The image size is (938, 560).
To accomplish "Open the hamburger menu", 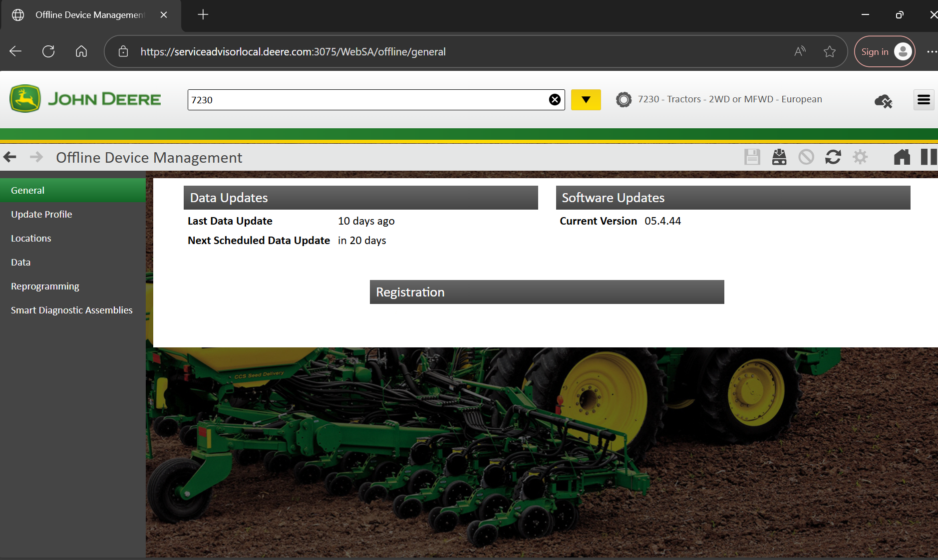I will point(924,100).
